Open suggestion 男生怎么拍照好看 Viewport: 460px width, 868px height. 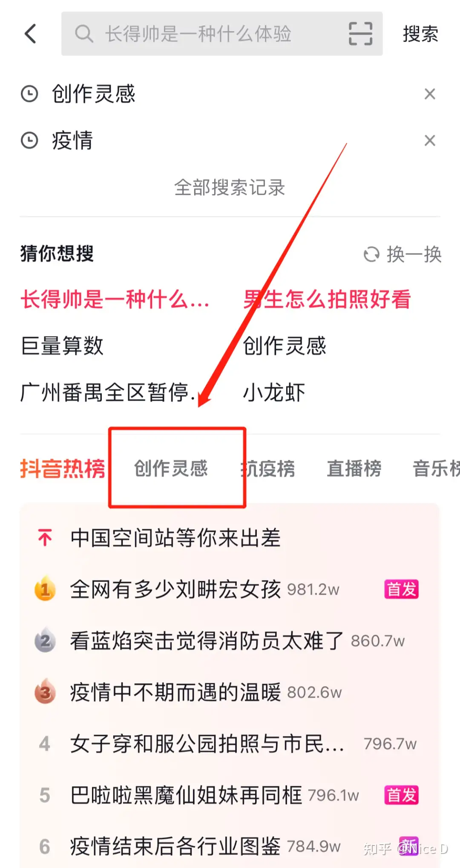[x=327, y=299]
